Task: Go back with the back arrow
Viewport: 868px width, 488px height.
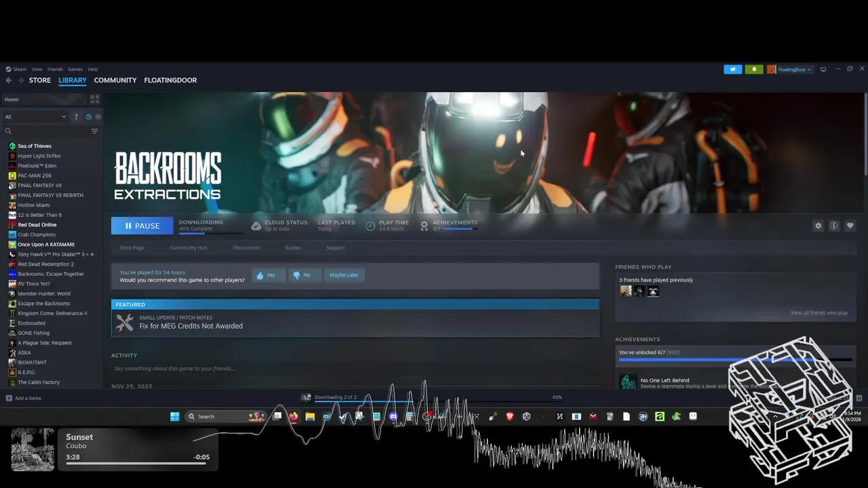Action: click(x=9, y=80)
